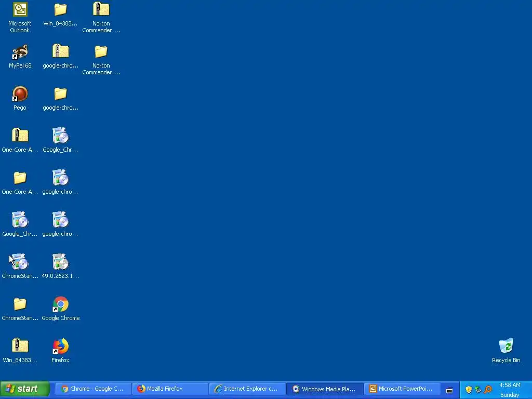Switch to Chrome - Google C... taskbar window
Screen dimensions: 532x399
click(x=92, y=389)
